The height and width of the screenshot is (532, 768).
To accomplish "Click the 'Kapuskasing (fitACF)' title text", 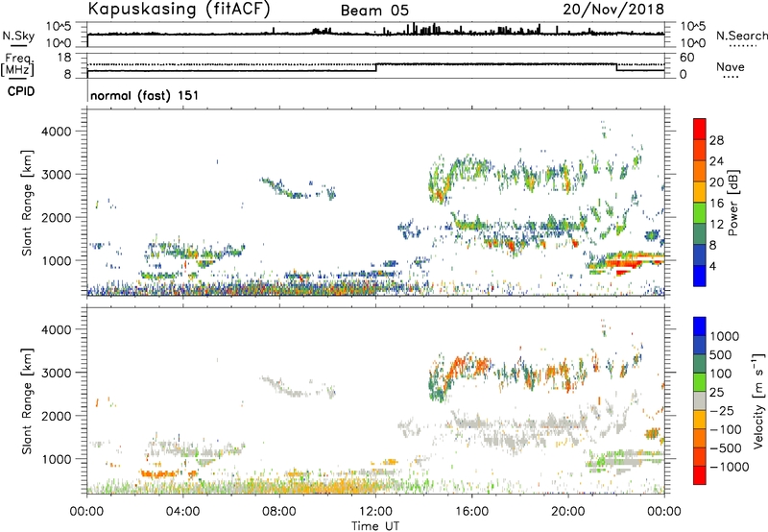I will click(179, 10).
